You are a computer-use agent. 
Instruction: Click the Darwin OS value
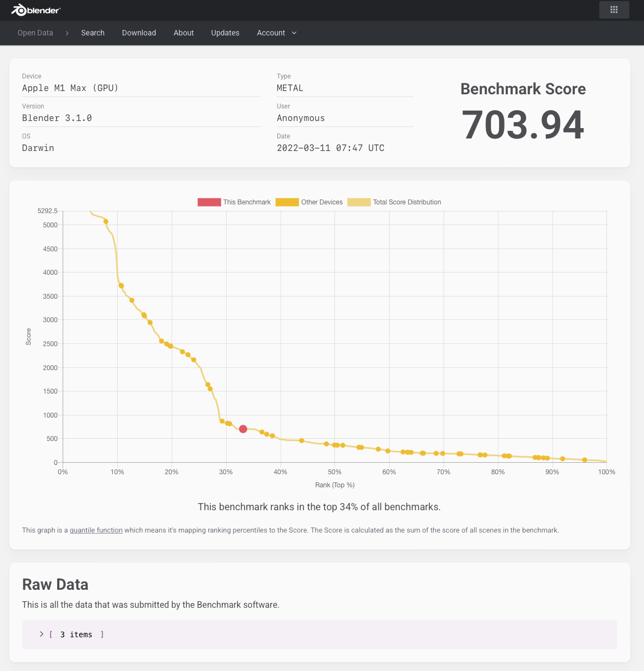[38, 148]
